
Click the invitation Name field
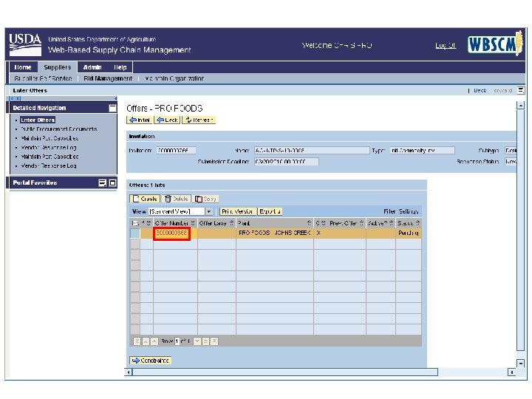coord(312,150)
